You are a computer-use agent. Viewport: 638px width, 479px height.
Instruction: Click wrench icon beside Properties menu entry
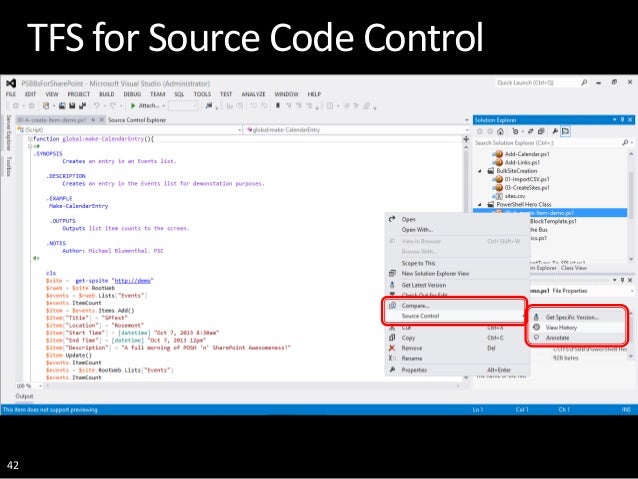coord(392,370)
